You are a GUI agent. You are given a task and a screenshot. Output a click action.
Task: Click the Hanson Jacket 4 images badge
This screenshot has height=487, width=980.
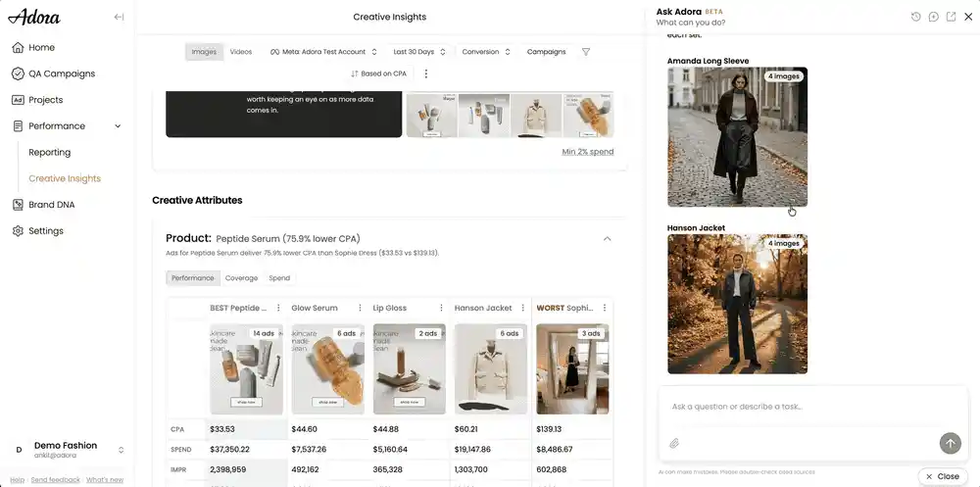tap(784, 243)
